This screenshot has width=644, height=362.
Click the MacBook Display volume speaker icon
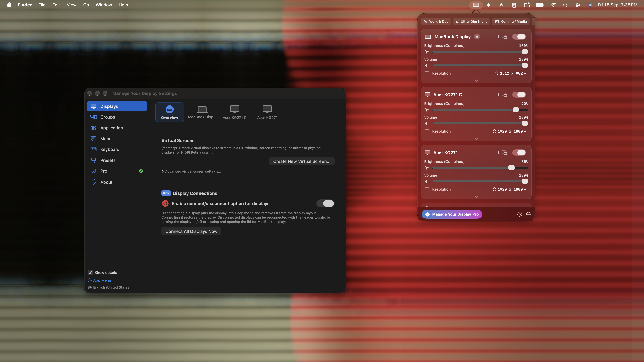click(427, 65)
